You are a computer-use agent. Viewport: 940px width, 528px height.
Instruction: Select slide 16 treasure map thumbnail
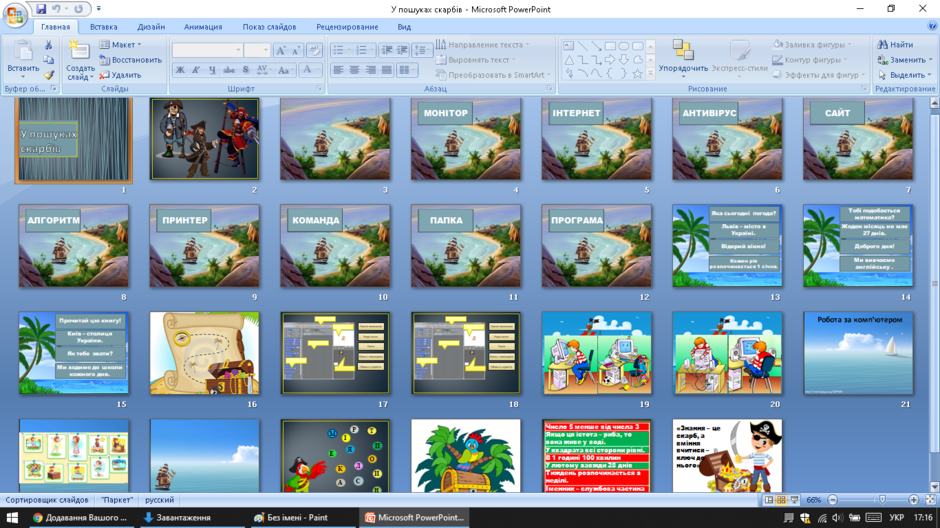click(x=204, y=353)
